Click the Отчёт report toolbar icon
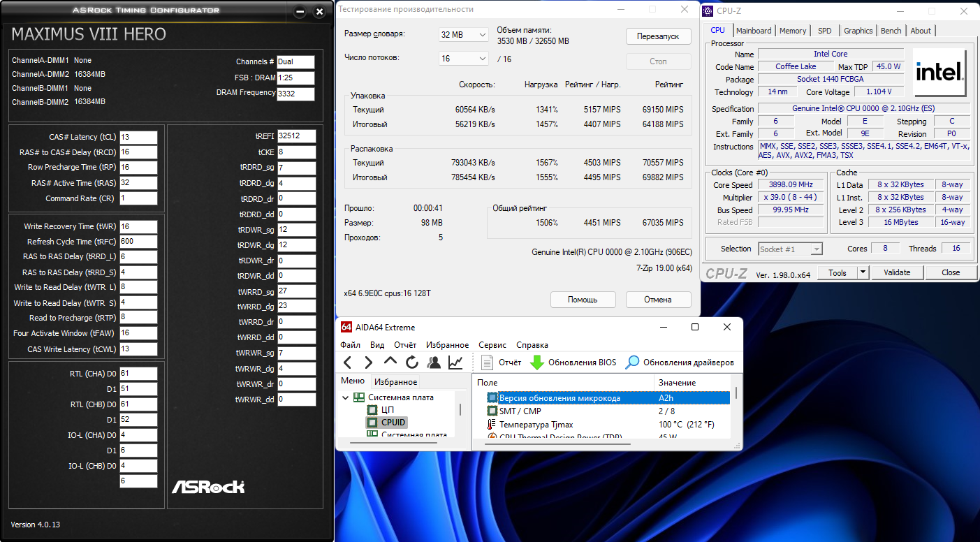Image resolution: width=980 pixels, height=542 pixels. (x=489, y=362)
